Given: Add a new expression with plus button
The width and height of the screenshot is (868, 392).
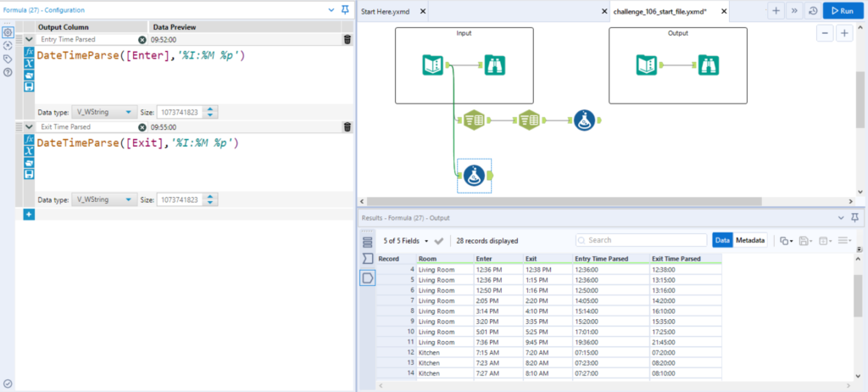Looking at the screenshot, I should pos(29,215).
